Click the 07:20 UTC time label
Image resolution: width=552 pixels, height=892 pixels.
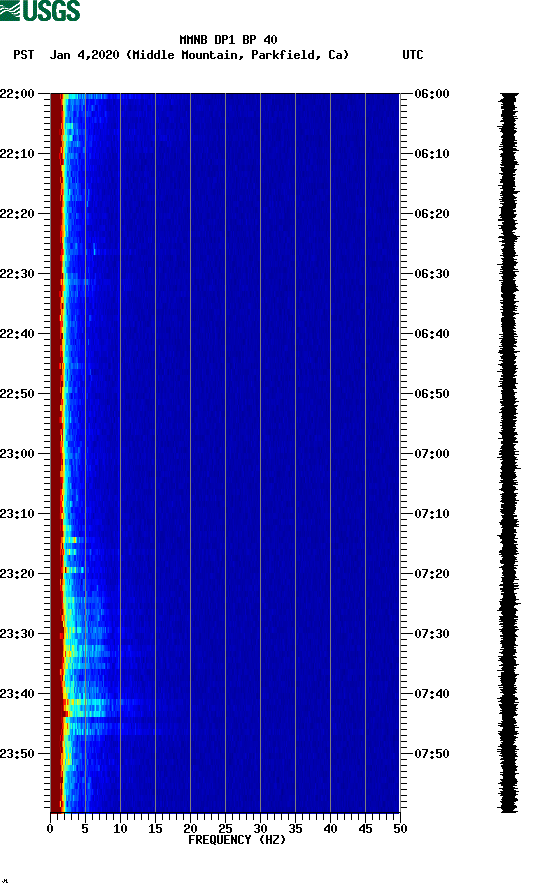[x=432, y=574]
